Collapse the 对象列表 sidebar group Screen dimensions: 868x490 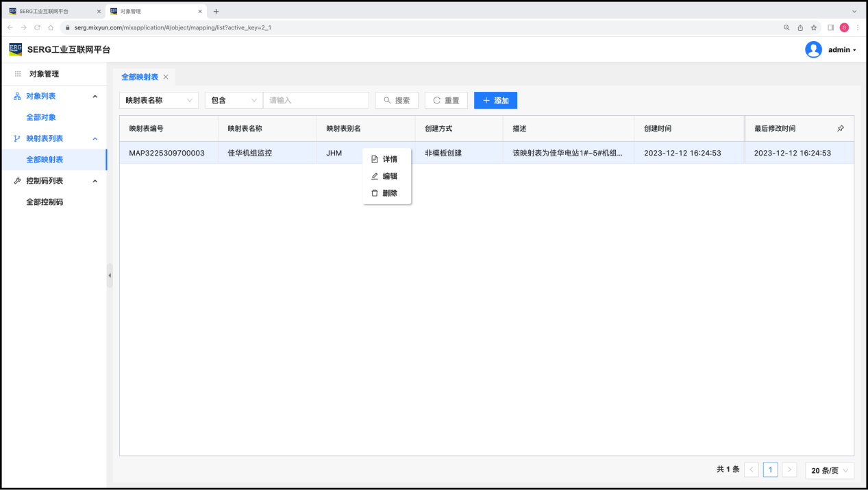coord(95,97)
